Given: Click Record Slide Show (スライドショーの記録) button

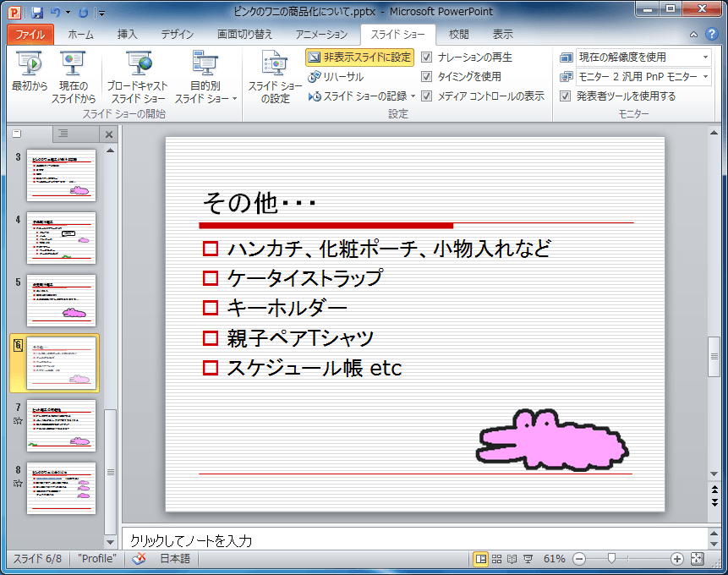Looking at the screenshot, I should tap(358, 96).
